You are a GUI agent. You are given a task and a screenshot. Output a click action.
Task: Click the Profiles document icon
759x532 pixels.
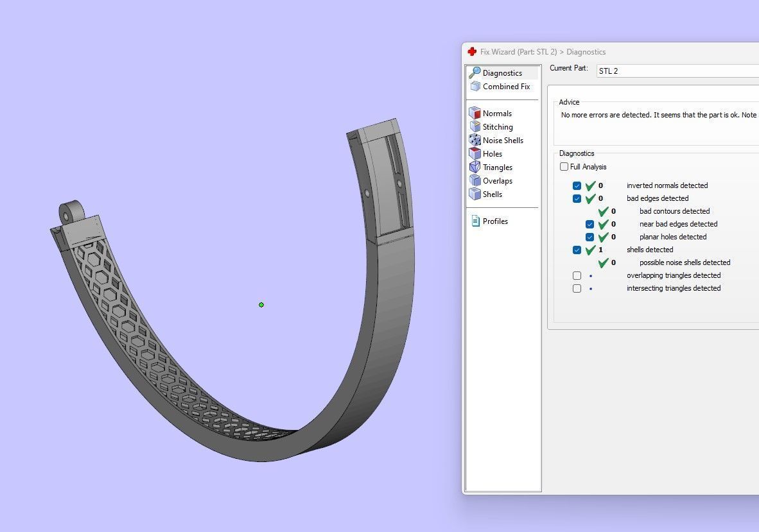coord(475,221)
